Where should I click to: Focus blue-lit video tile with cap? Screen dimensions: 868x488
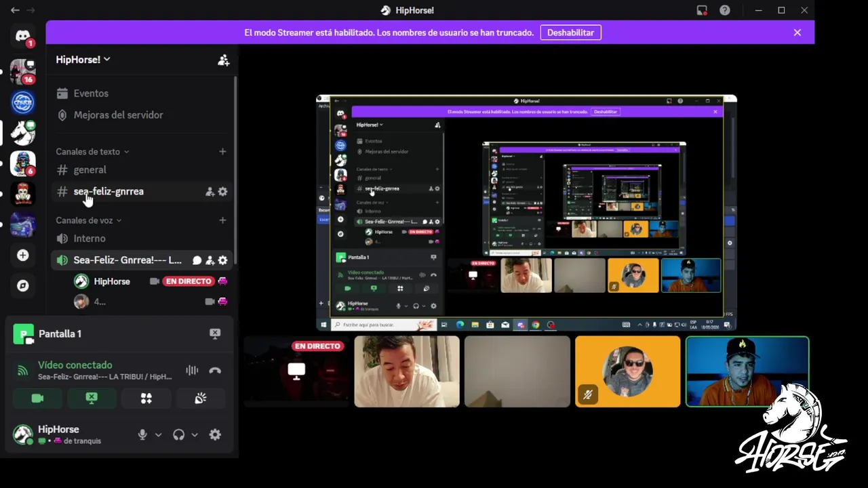pos(747,372)
